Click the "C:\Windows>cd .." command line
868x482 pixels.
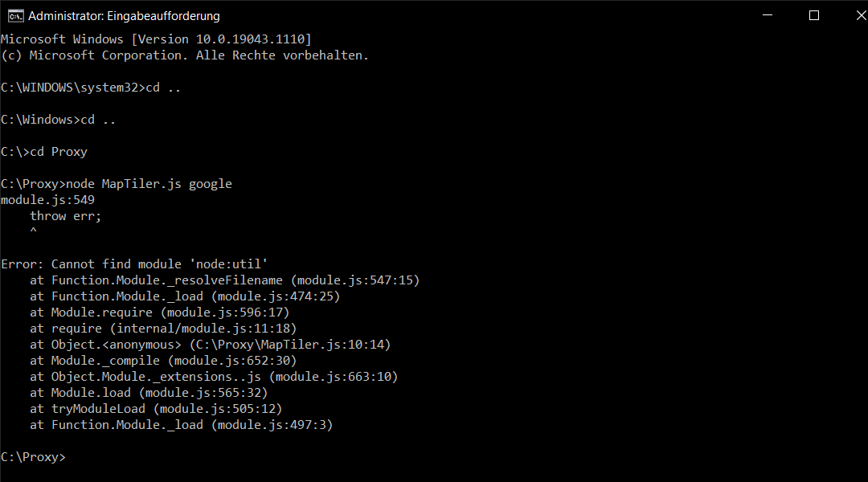pos(59,120)
